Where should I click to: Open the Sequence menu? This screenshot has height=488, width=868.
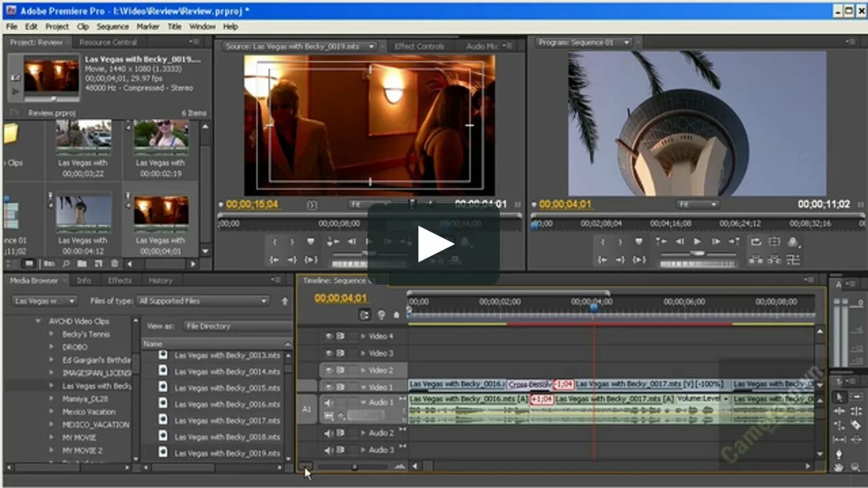113,26
